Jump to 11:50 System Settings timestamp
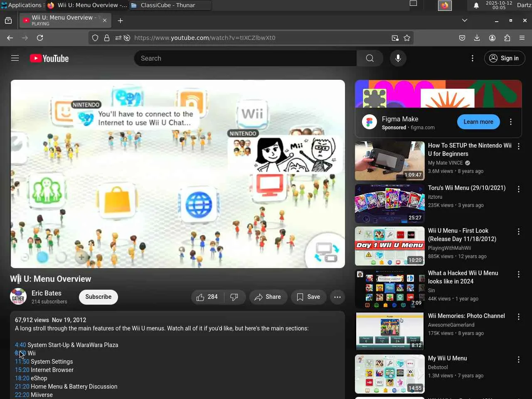532x399 pixels. 22,362
